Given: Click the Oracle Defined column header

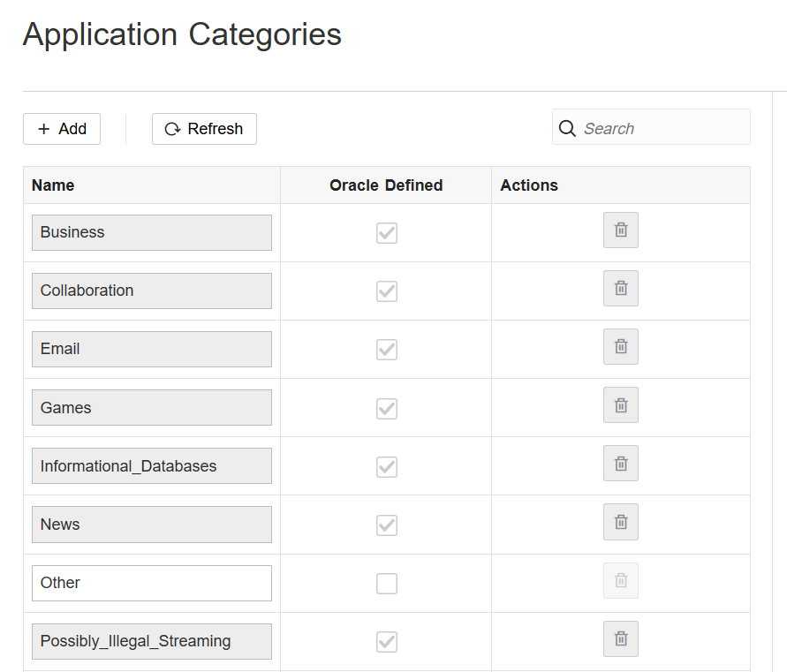Looking at the screenshot, I should tap(386, 185).
